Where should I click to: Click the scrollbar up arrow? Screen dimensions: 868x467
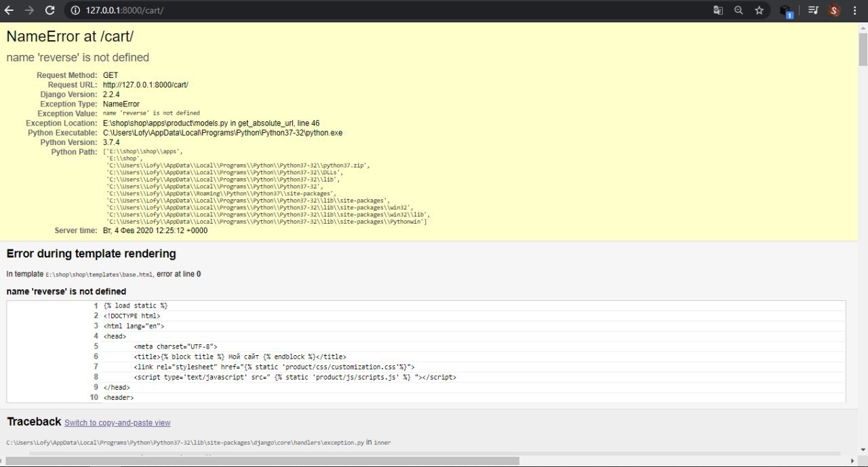(x=863, y=26)
